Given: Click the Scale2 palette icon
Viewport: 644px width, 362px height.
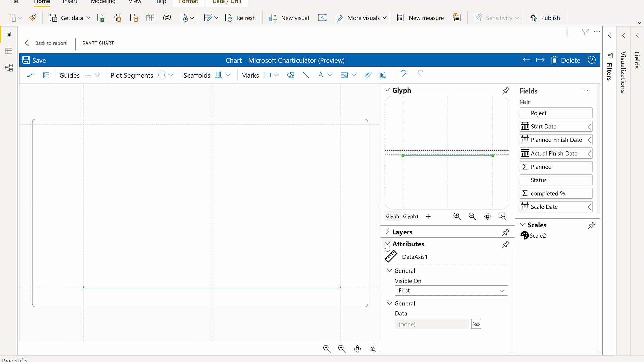Looking at the screenshot, I should [x=524, y=236].
